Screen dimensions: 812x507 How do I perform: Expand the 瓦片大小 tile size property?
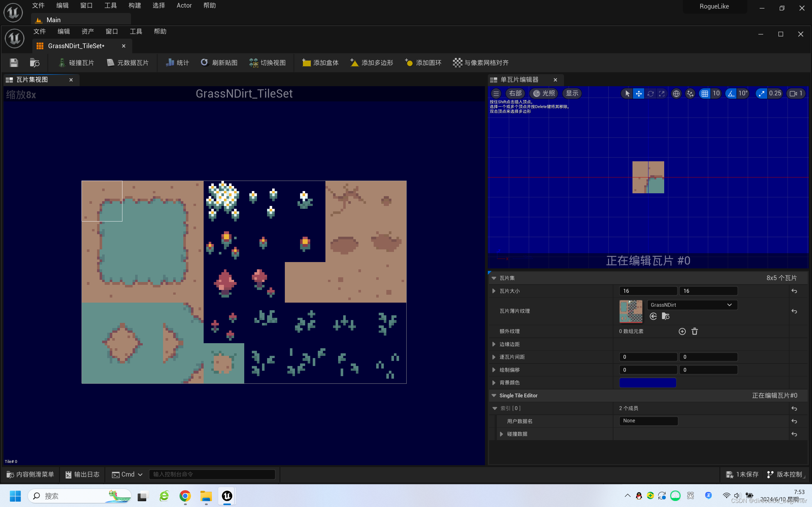[x=494, y=291]
